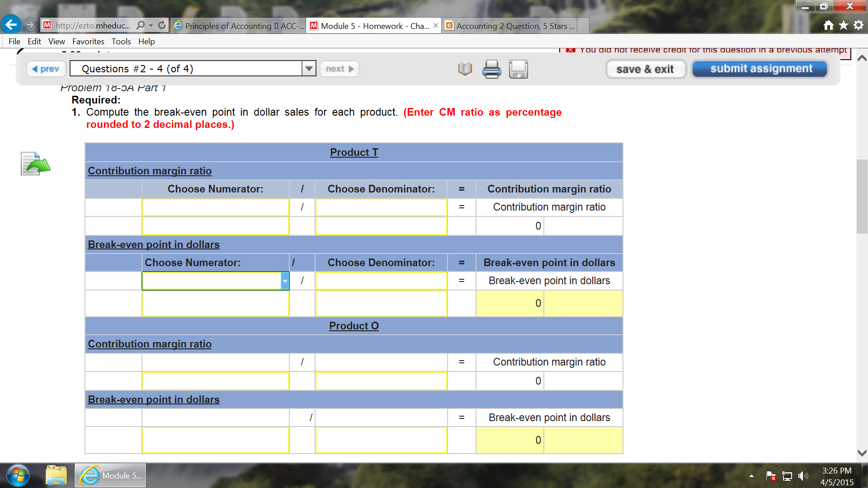Submit the assignment
Screen dimensions: 868x488
[759, 68]
